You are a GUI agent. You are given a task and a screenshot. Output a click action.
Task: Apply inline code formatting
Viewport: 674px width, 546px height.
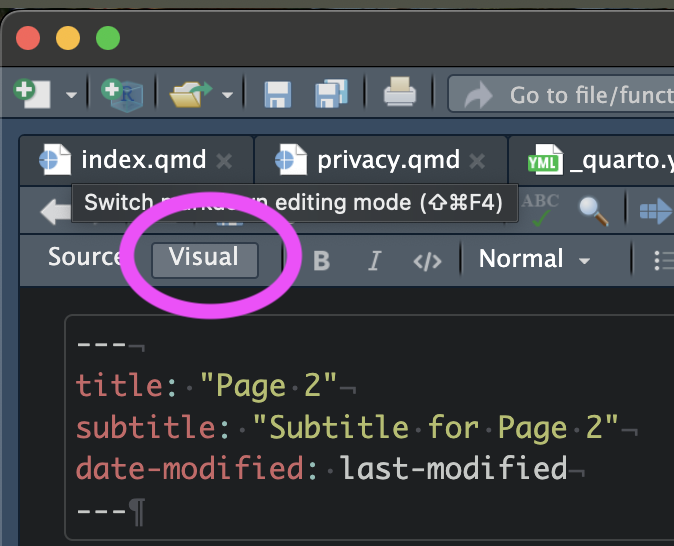point(427,261)
